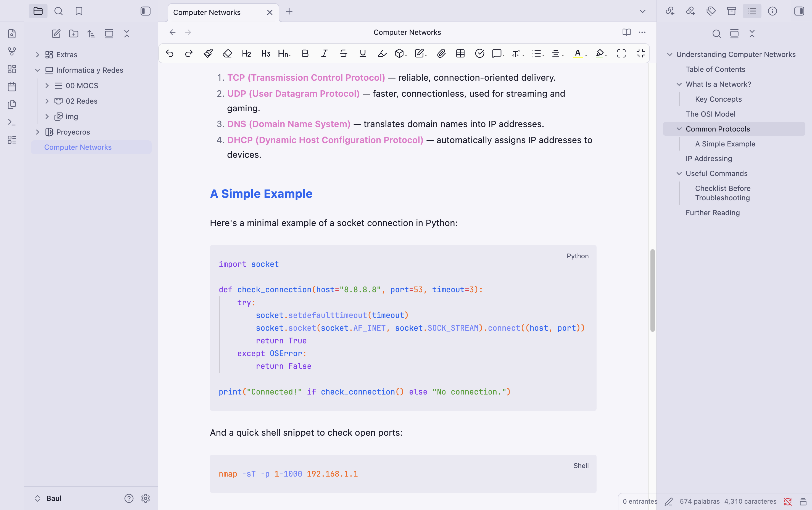
Task: Collapse all folders in file explorer
Action: (x=127, y=34)
